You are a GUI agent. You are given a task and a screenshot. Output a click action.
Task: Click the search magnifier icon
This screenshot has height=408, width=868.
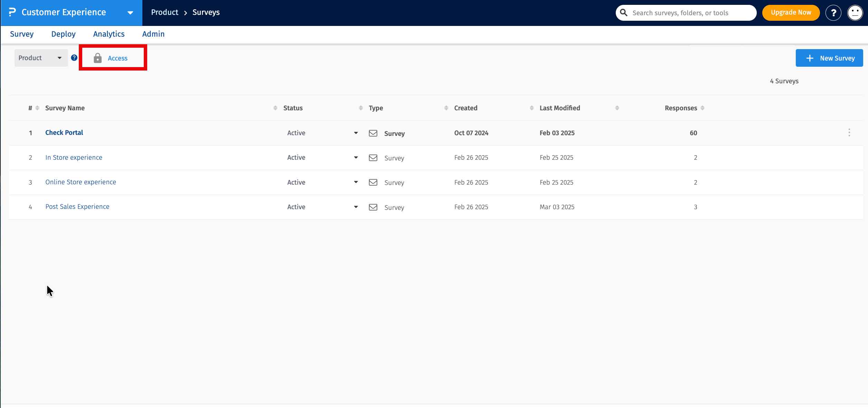[x=624, y=12]
